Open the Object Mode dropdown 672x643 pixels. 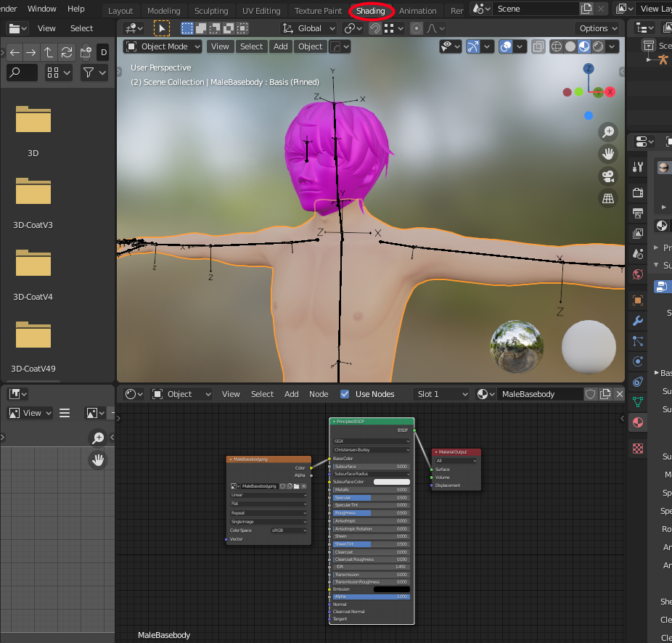coord(163,46)
